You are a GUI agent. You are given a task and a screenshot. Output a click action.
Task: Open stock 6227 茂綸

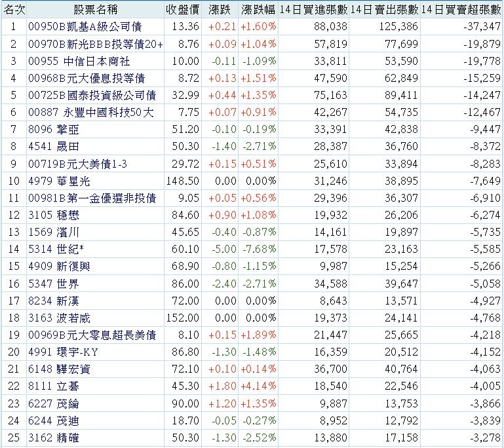tap(54, 403)
